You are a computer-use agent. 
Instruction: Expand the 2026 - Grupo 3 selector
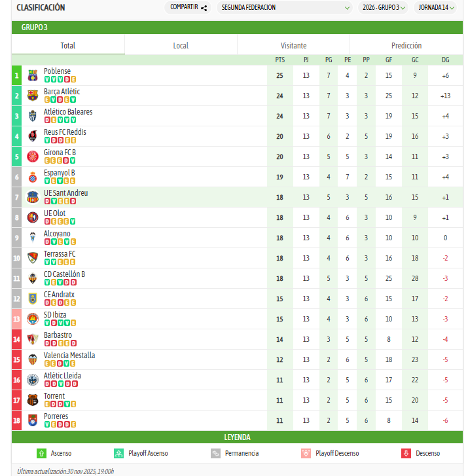(384, 8)
